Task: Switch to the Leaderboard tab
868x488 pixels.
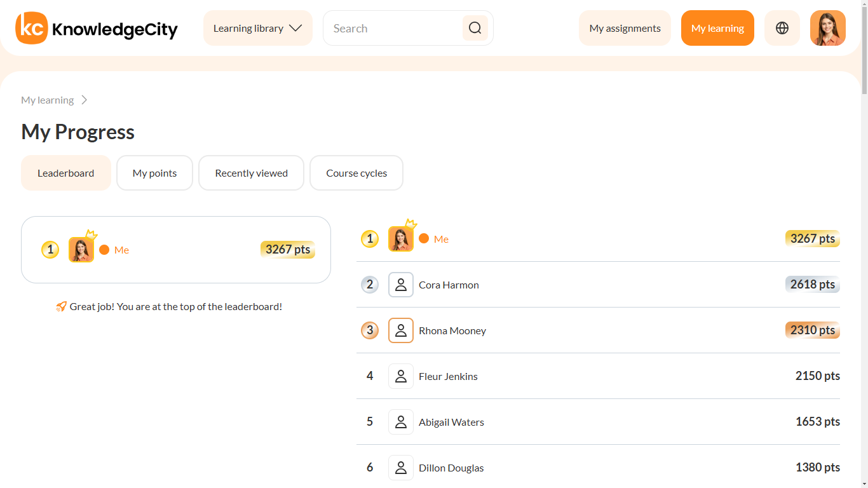Action: 66,173
